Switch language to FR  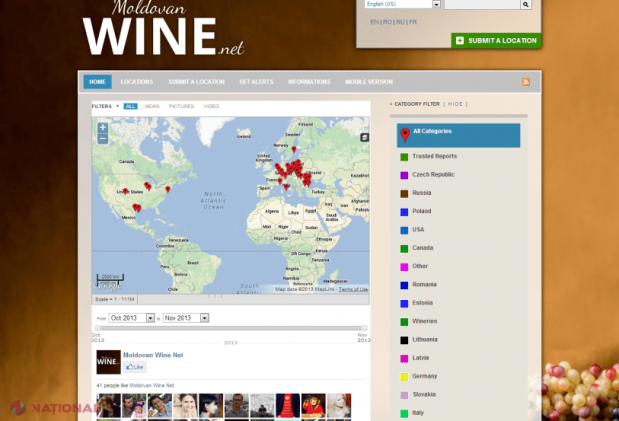click(413, 22)
